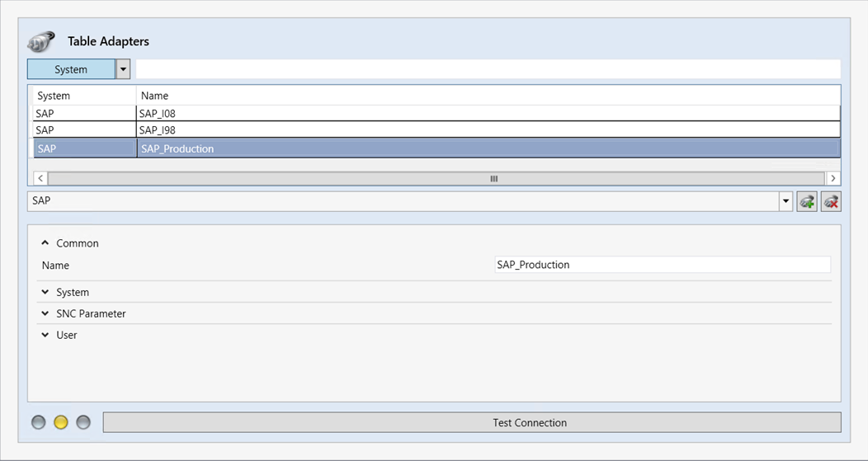Expand the User section
This screenshot has width=868, height=461.
click(x=45, y=335)
